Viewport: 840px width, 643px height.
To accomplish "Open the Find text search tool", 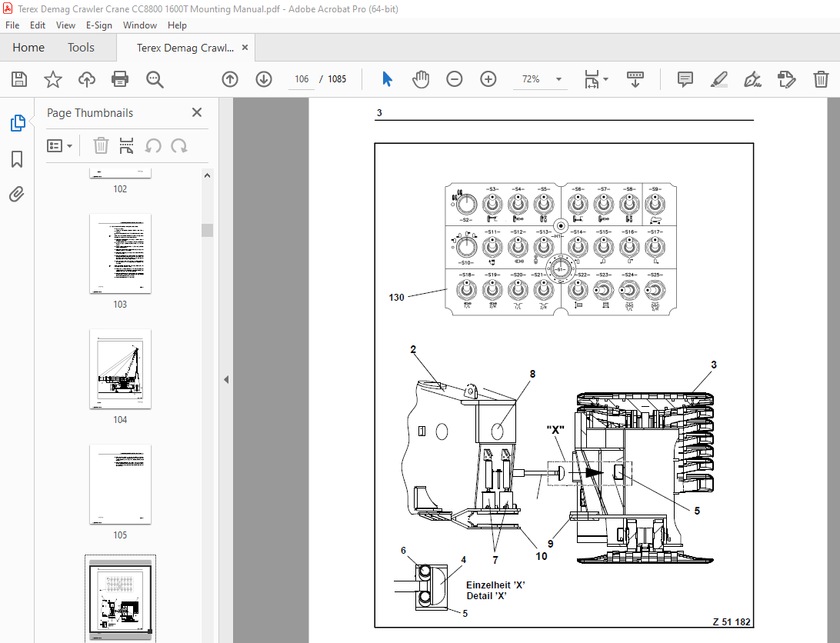I will 155,79.
